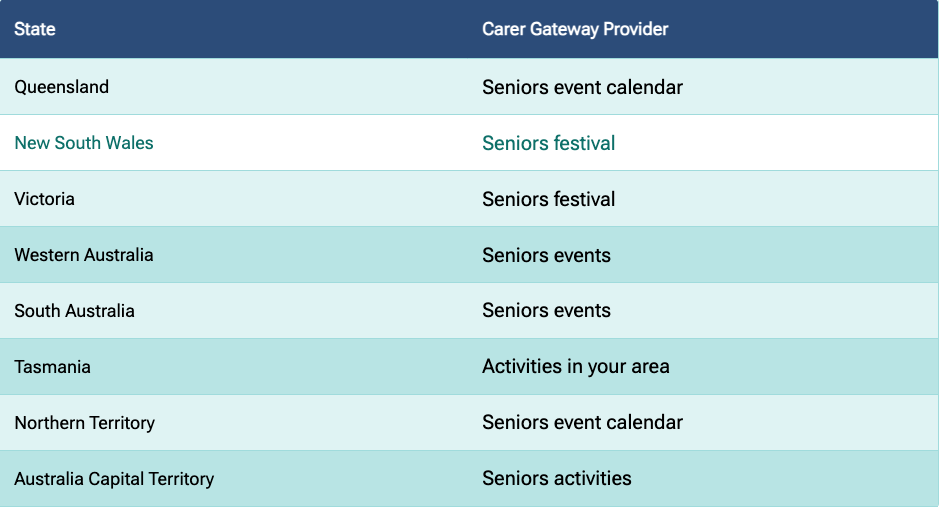Click the State column header
Screen dimensions: 939x507
click(x=35, y=29)
